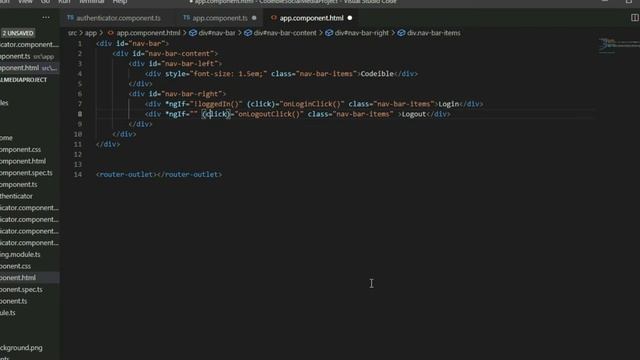The height and width of the screenshot is (360, 640).
Task: Place cursor in 'Codeible' text on line 4
Action: [377, 74]
